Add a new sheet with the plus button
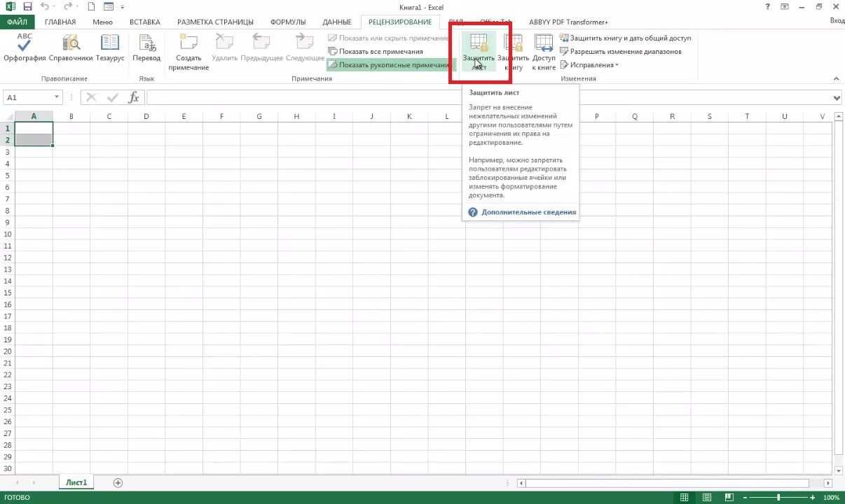The image size is (845, 504). (x=118, y=482)
